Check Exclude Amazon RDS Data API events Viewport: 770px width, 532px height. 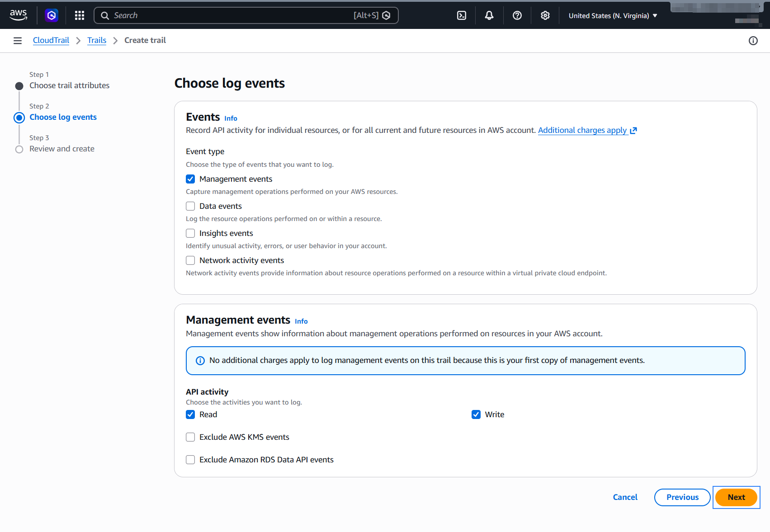190,460
